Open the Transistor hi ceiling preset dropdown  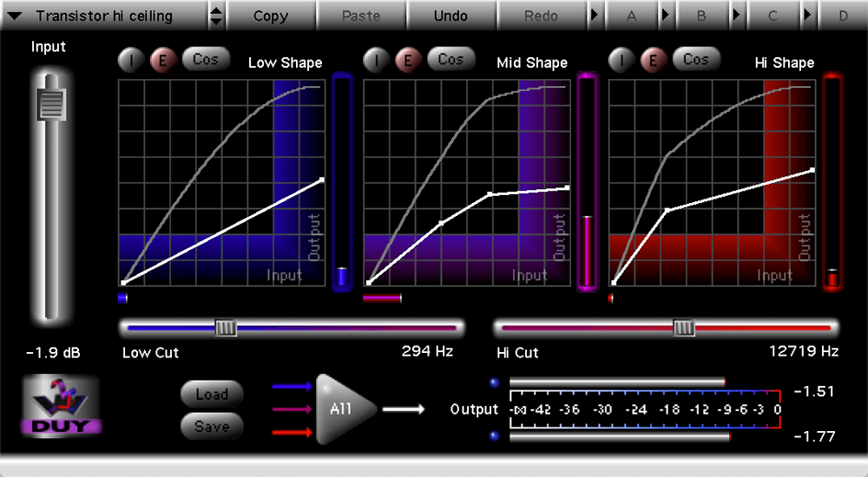(x=104, y=16)
